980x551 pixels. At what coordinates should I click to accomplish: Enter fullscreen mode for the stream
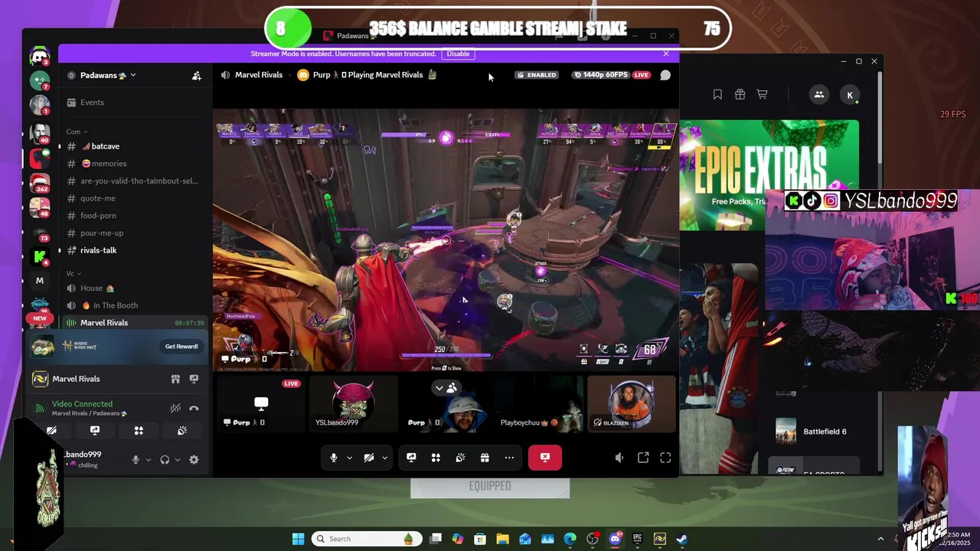click(x=665, y=458)
